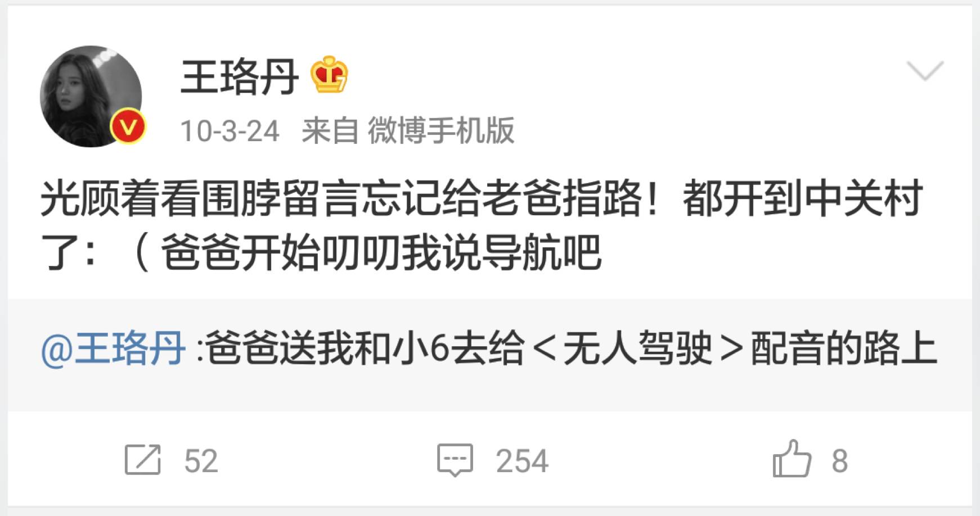Expand the post options chevron
The image size is (980, 516).
click(x=925, y=71)
